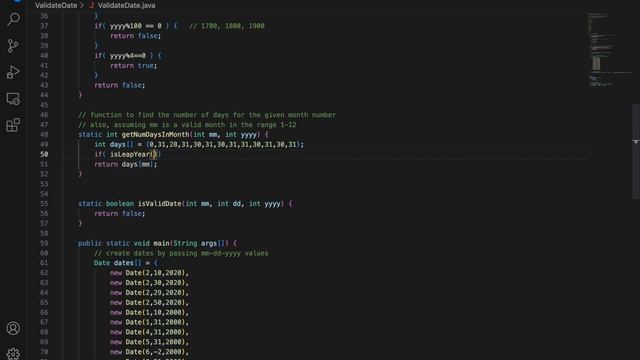The image size is (640, 360).
Task: Click line number 55 in gutter
Action: (44, 204)
